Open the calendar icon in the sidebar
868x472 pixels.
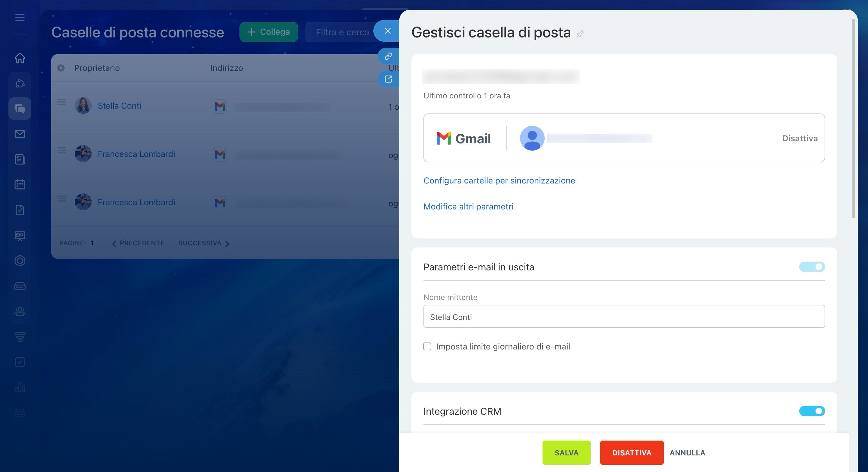coord(20,184)
